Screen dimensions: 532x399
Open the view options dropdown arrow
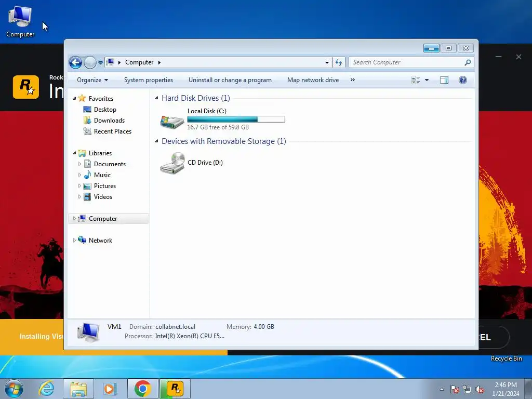(x=427, y=80)
